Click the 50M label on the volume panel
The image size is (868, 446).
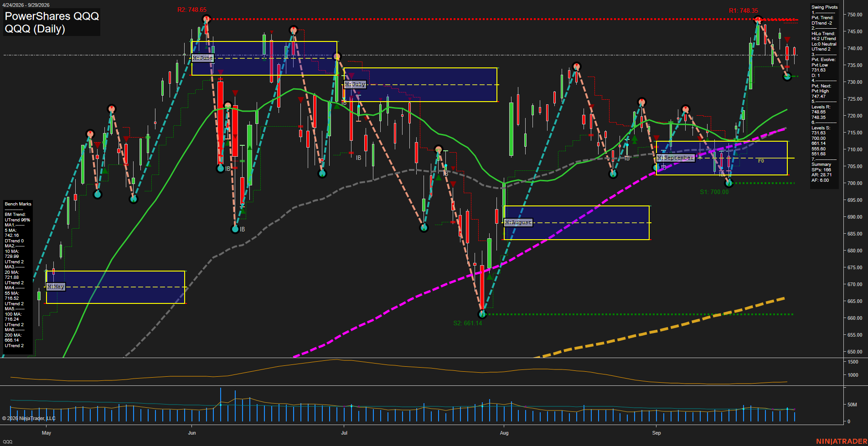pos(852,405)
